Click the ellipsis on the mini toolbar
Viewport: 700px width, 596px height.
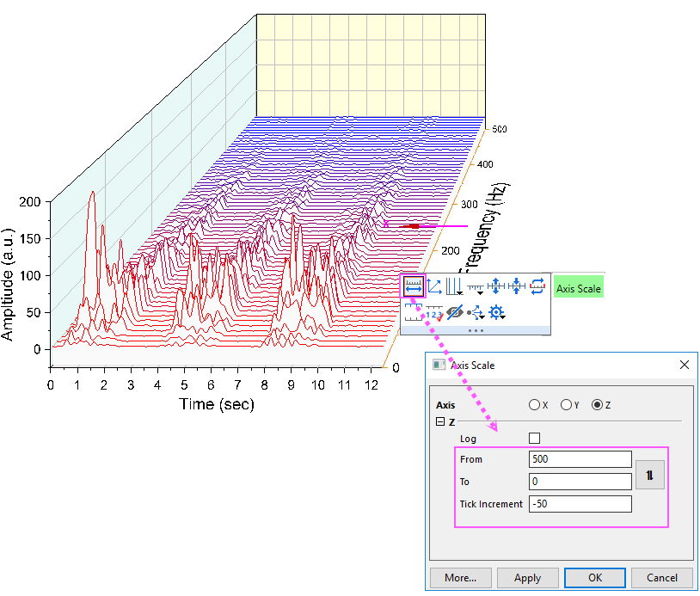476,331
